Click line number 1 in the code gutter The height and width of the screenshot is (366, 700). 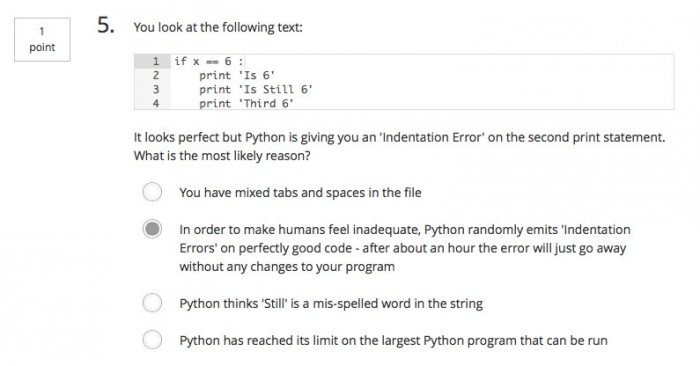click(156, 61)
